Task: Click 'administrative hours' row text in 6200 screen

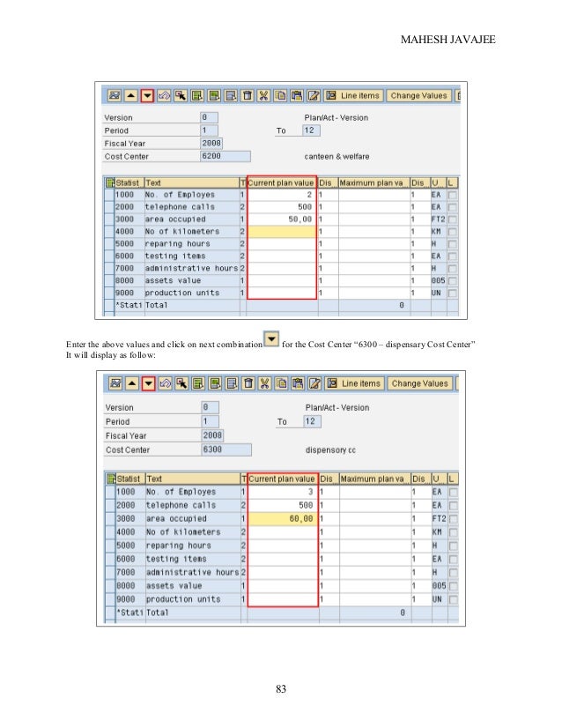Action: coord(192,268)
